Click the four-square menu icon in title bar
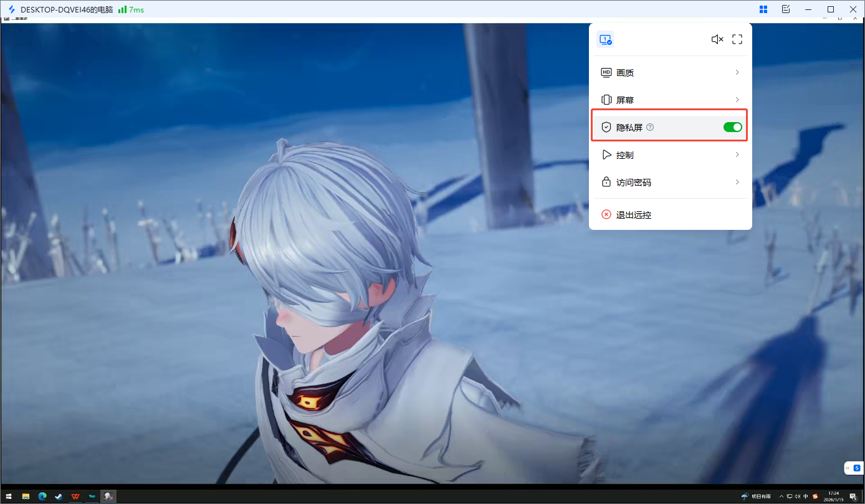 coord(763,9)
